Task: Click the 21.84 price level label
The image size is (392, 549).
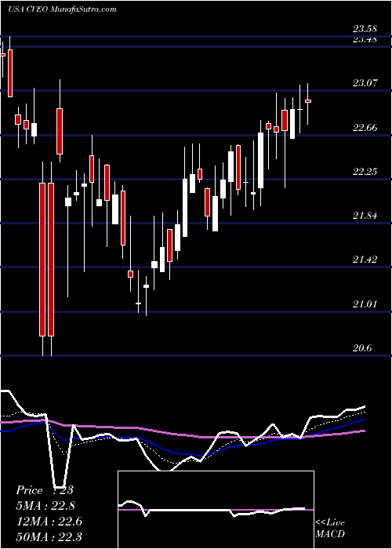Action: click(365, 216)
